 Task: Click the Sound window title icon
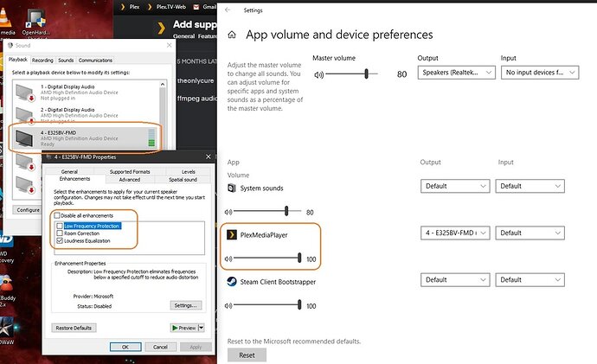(10, 45)
